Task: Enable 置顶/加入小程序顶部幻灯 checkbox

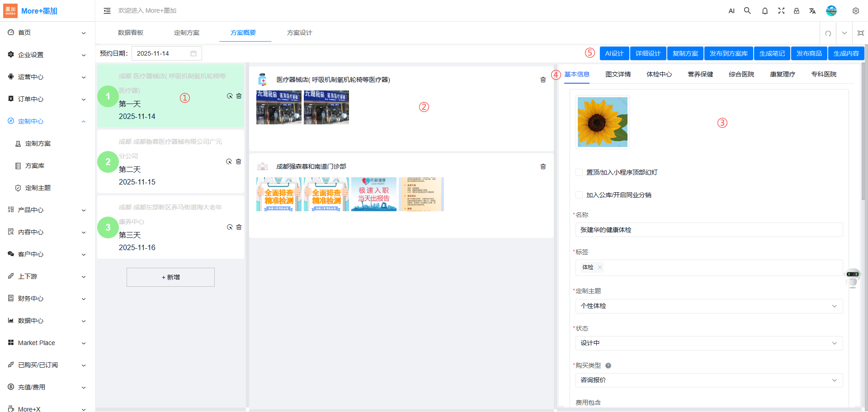Action: click(579, 172)
